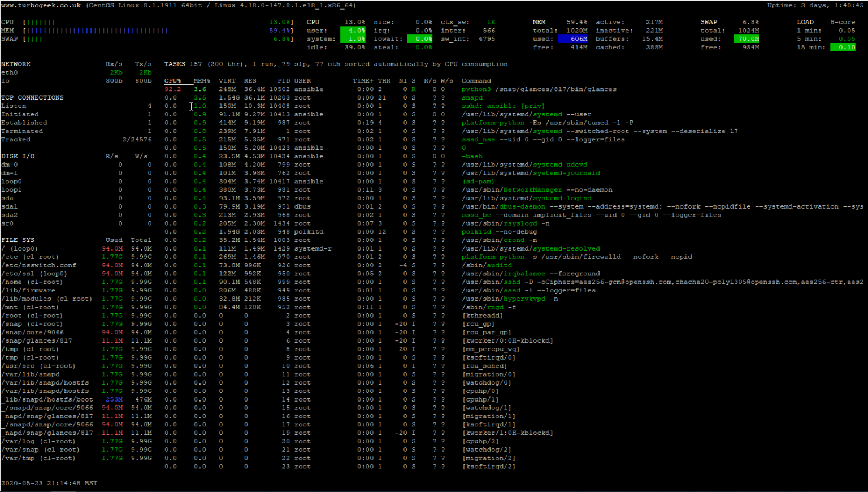Select the sda1 disk row
This screenshot has width=868, height=492.
pos(76,206)
